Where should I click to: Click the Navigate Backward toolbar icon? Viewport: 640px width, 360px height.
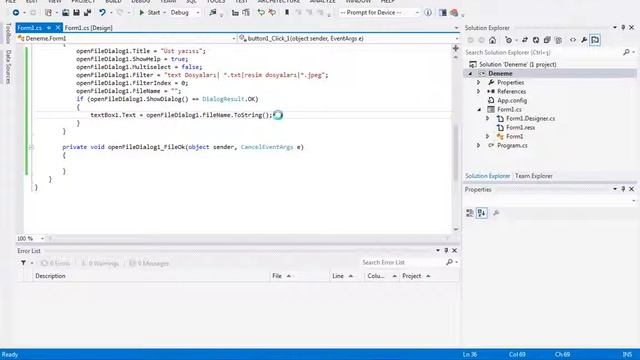[x=16, y=13]
